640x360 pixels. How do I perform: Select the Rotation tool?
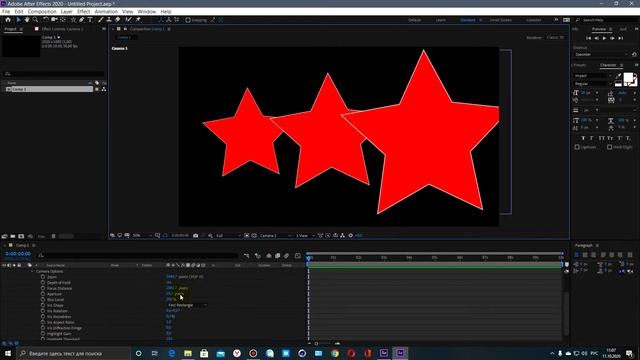(x=46, y=20)
